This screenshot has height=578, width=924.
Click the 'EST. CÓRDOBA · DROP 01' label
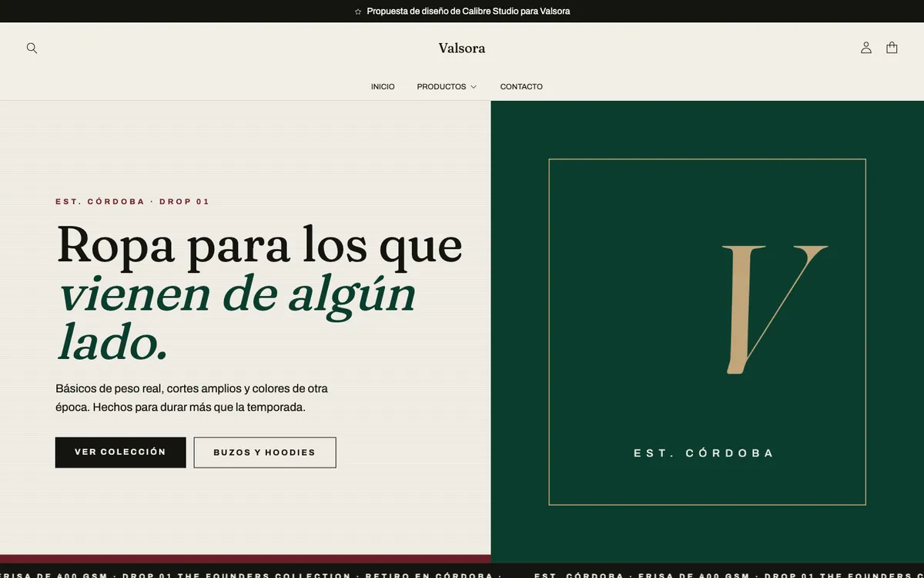[132, 202]
